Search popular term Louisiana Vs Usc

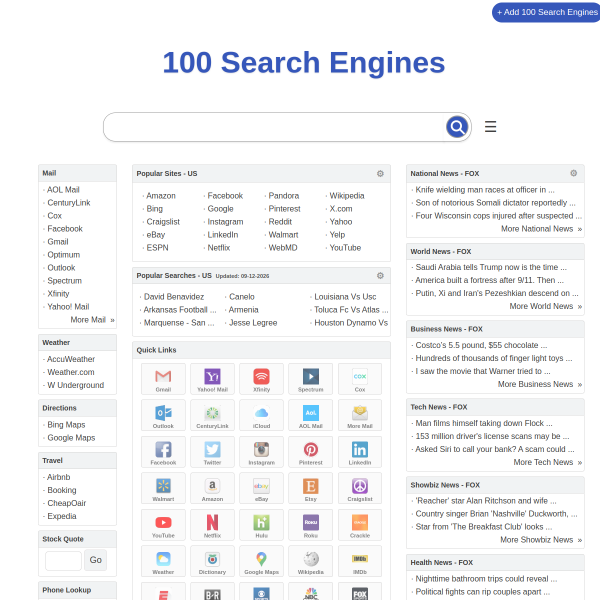(x=345, y=297)
